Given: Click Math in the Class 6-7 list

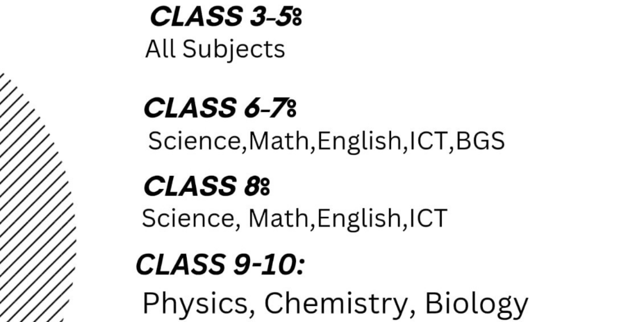Looking at the screenshot, I should pyautogui.click(x=279, y=141).
